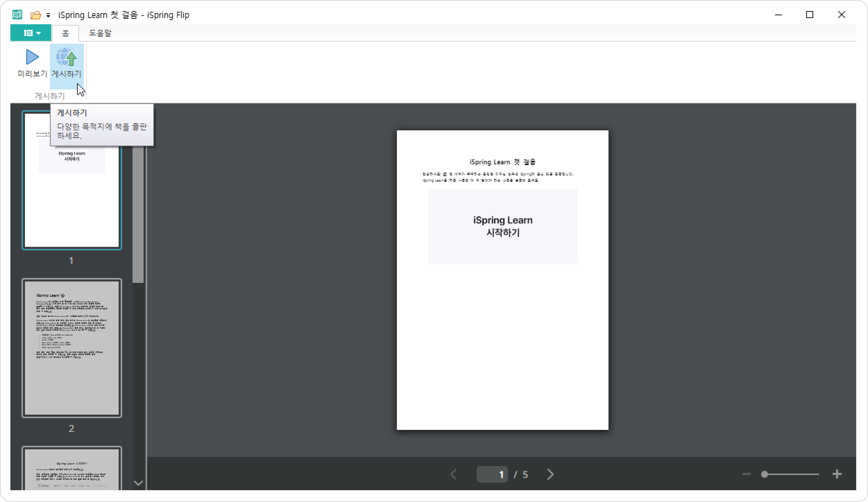Go to the next page arrow
Viewport: 868px width, 502px height.
coord(551,474)
